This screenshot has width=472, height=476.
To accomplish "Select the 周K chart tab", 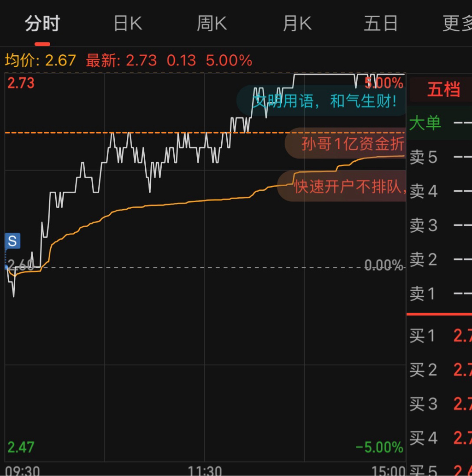I will (x=212, y=24).
